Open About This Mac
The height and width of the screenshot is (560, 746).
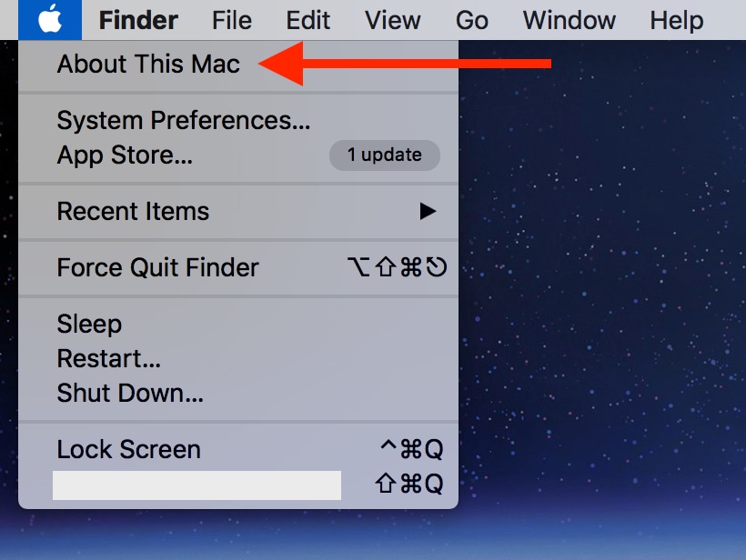[x=148, y=65]
